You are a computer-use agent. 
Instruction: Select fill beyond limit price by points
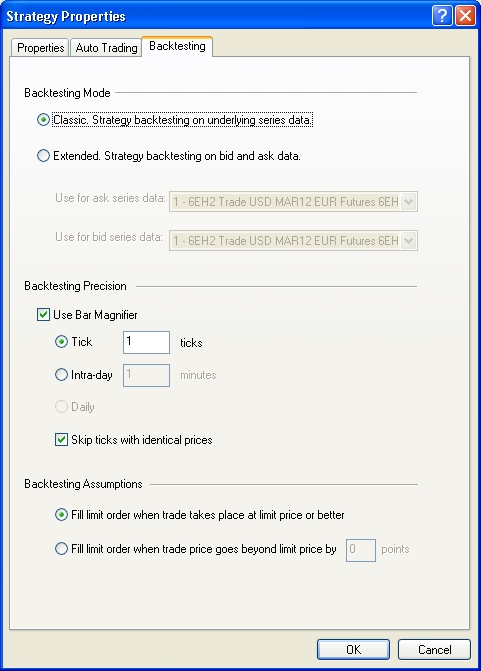(61, 549)
